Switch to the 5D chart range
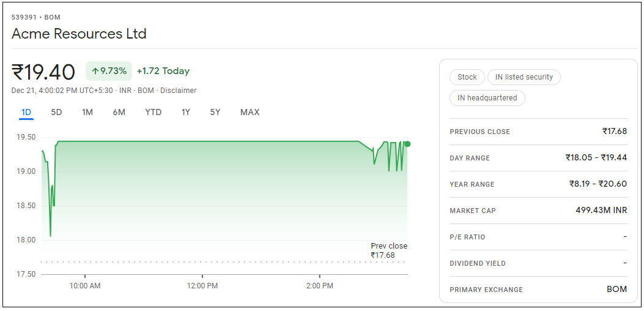 [x=56, y=112]
